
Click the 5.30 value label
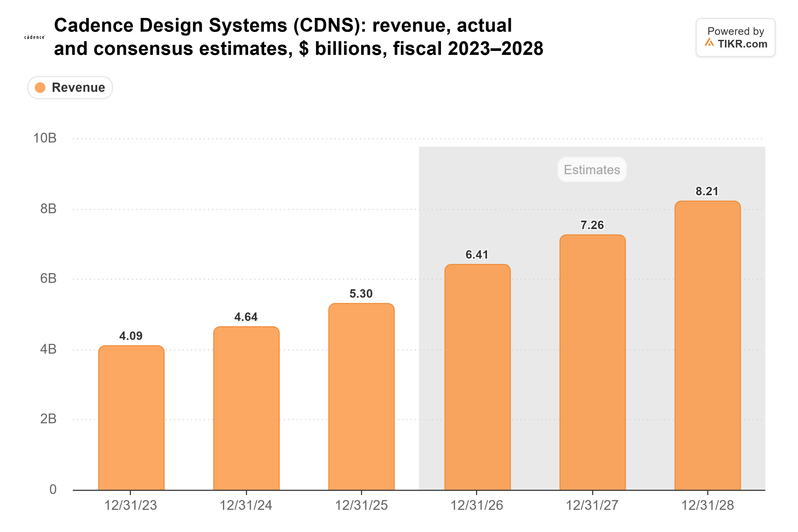[361, 293]
